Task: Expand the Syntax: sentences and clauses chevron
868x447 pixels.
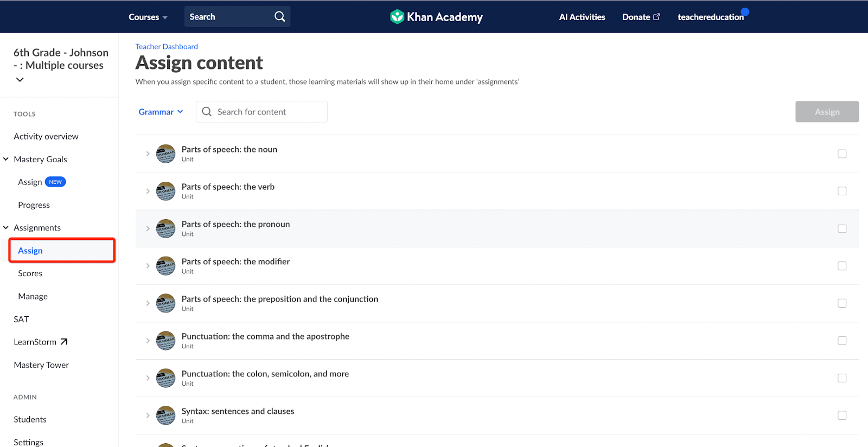Action: pos(148,416)
